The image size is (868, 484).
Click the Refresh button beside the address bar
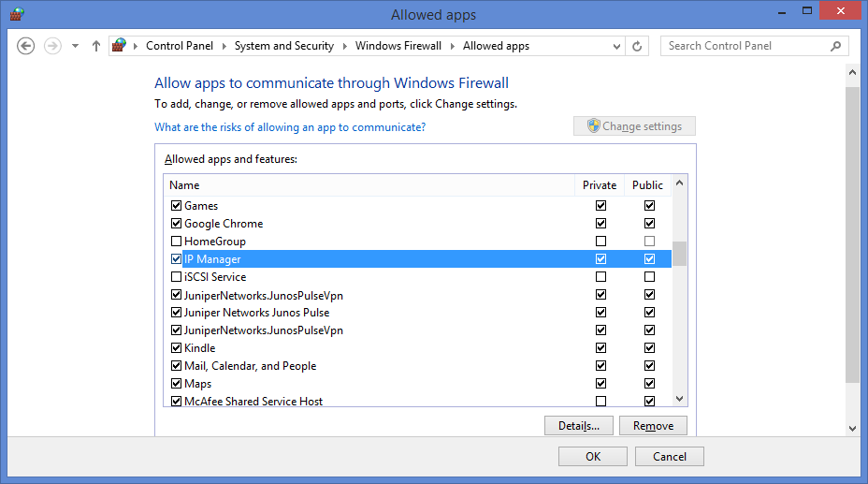coord(637,46)
